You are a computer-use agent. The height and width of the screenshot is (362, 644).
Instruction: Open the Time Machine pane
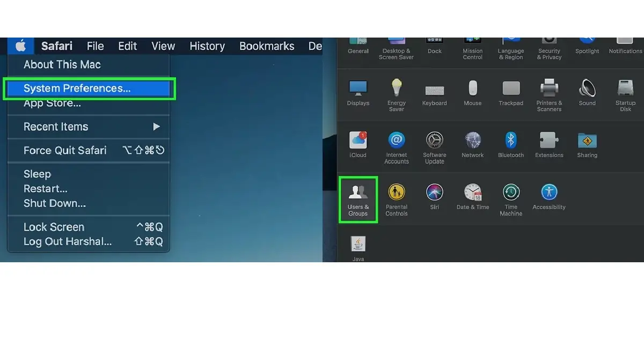[x=511, y=199]
